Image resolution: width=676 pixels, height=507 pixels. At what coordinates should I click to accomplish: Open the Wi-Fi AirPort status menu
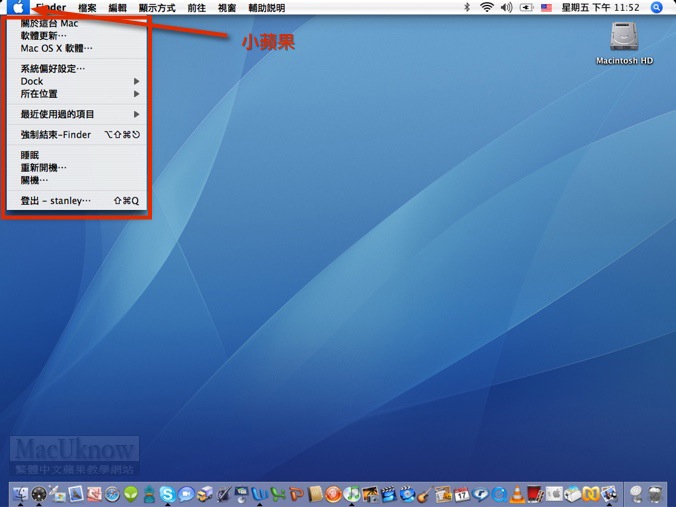487,7
